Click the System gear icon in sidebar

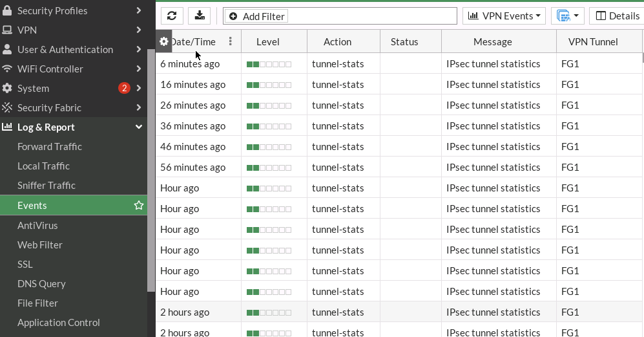click(7, 89)
